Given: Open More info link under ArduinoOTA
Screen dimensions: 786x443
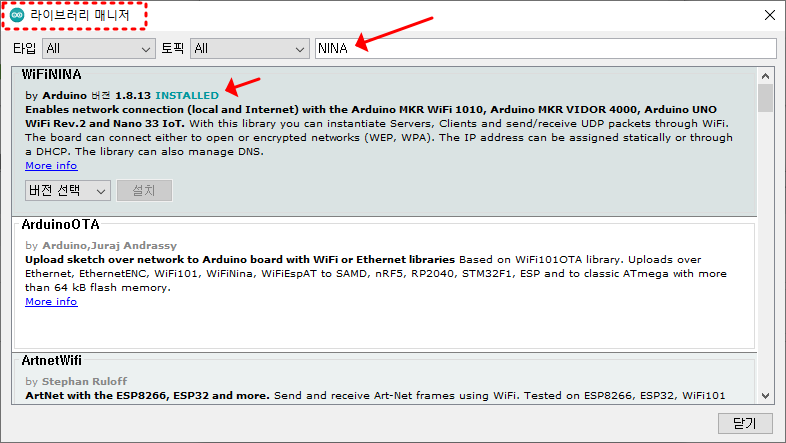Looking at the screenshot, I should [51, 302].
